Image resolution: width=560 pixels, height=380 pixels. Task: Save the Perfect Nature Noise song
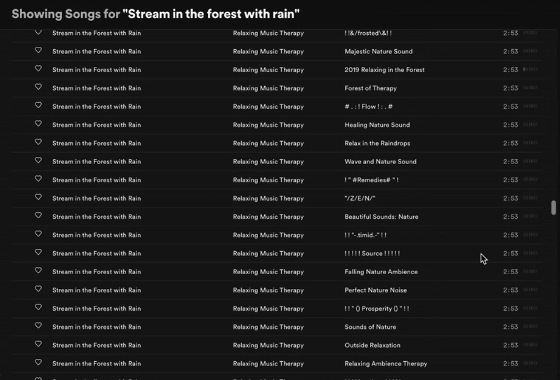pyautogui.click(x=38, y=289)
